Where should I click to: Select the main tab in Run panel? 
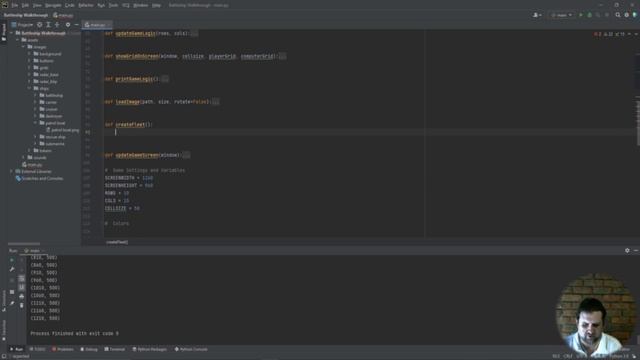point(35,251)
